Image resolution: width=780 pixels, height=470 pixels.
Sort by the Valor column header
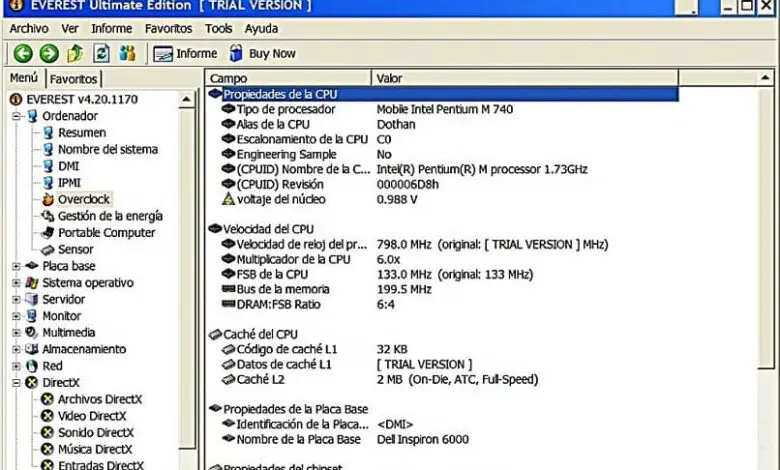pyautogui.click(x=524, y=79)
